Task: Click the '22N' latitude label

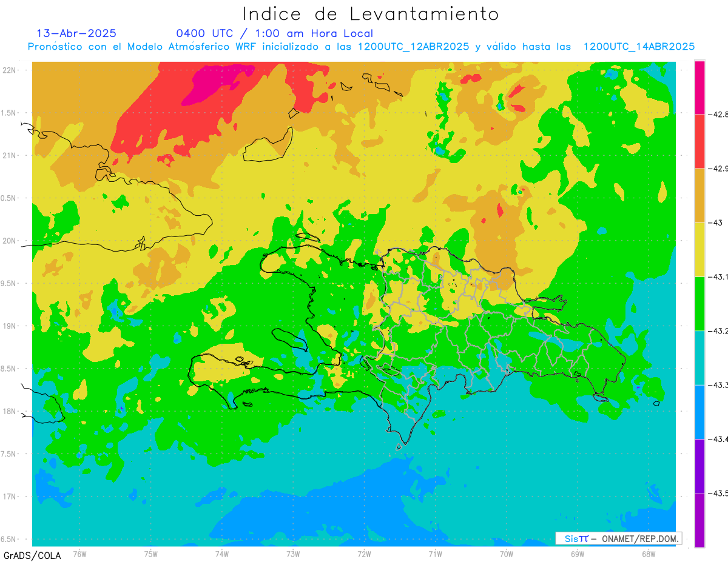Action: [x=8, y=70]
